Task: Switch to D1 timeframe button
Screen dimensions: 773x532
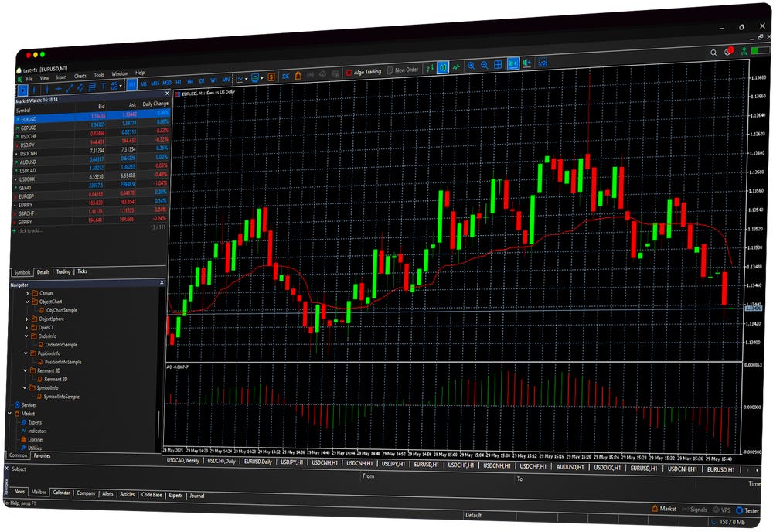Action: pos(202,81)
